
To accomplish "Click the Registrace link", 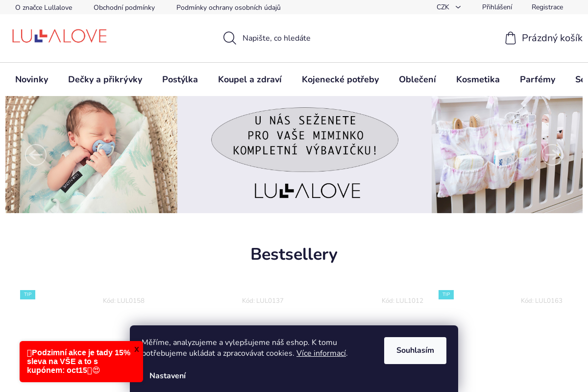I will click(x=547, y=7).
